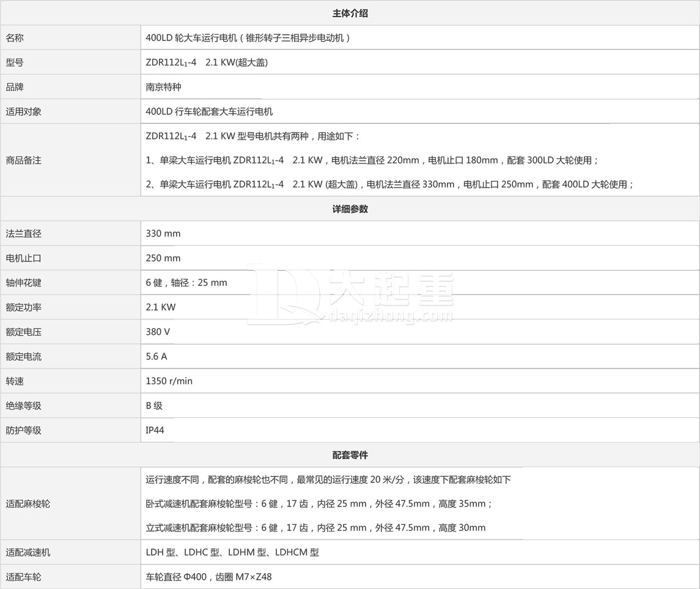Image resolution: width=700 pixels, height=589 pixels.
Task: Click the 400LD 行车轮配套大车运行电机 value
Action: (x=209, y=112)
